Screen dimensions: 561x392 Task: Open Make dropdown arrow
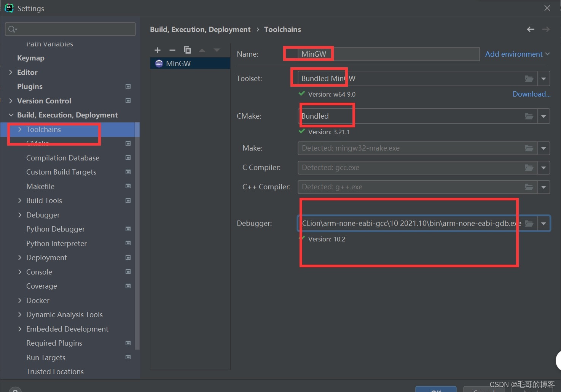(x=543, y=148)
